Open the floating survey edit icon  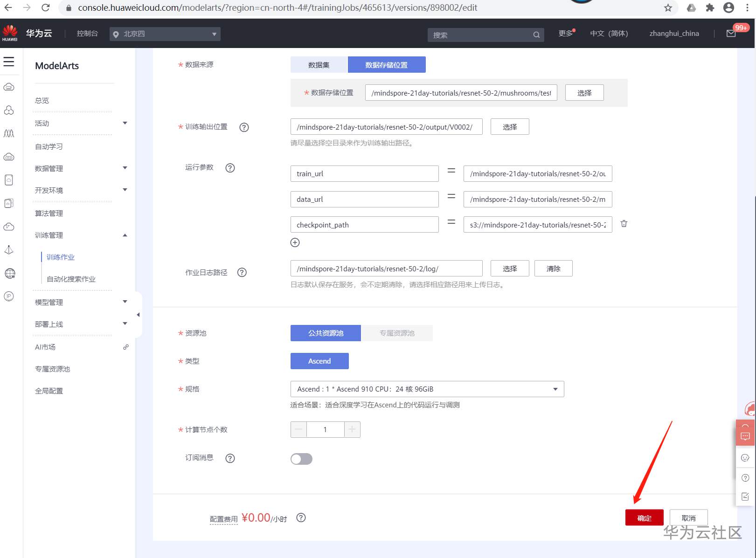[745, 497]
